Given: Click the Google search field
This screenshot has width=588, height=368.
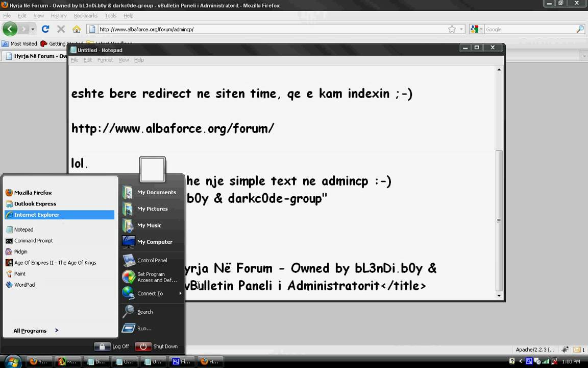Looking at the screenshot, I should [530, 29].
